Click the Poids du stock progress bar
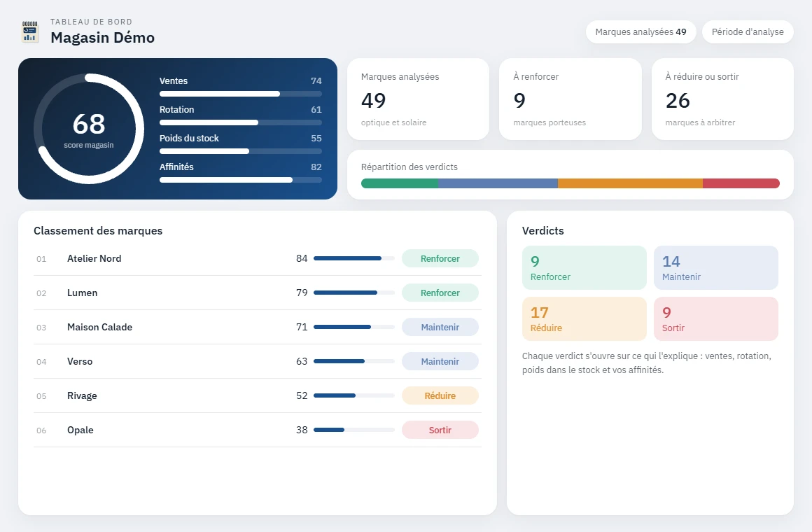This screenshot has height=532, width=812. tap(241, 151)
